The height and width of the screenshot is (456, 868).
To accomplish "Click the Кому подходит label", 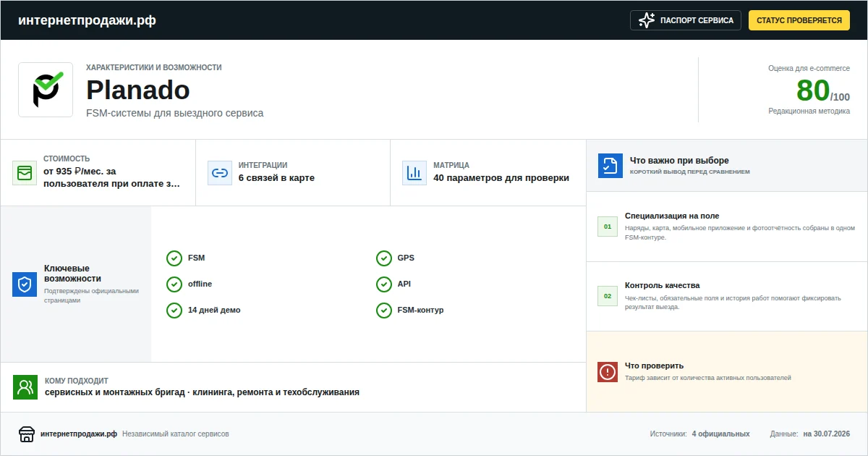I will tap(77, 381).
